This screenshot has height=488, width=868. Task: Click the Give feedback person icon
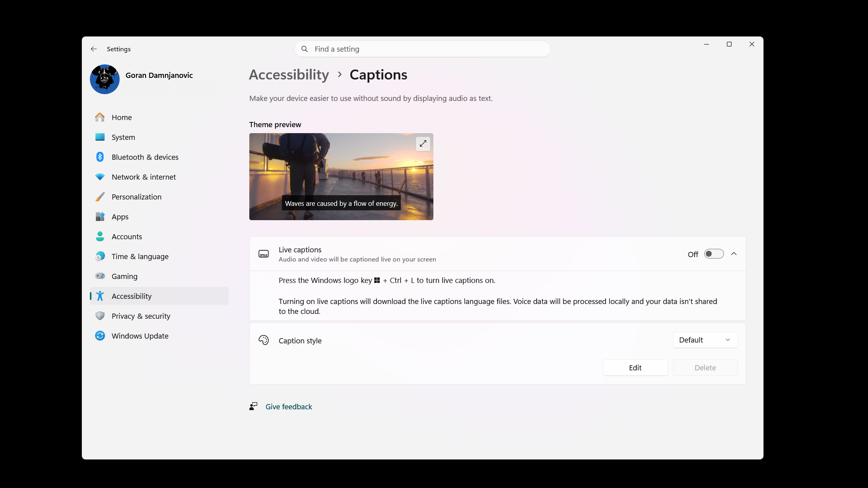pyautogui.click(x=253, y=407)
